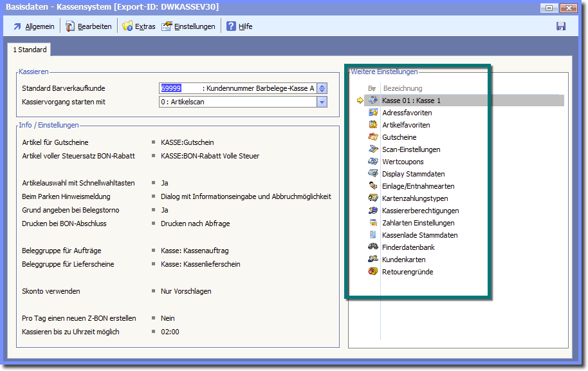Click the Wertcoupons icon

372,162
